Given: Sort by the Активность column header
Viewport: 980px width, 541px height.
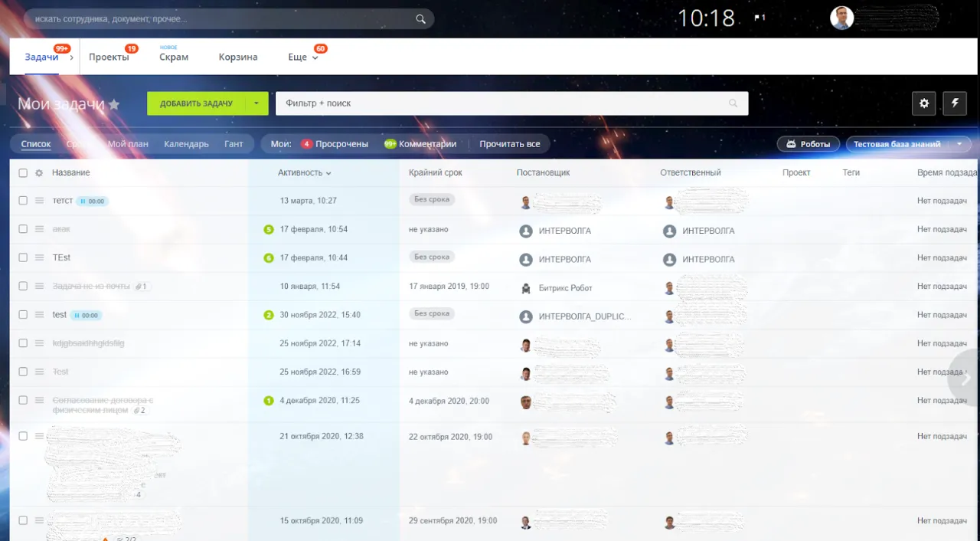Looking at the screenshot, I should click(304, 173).
